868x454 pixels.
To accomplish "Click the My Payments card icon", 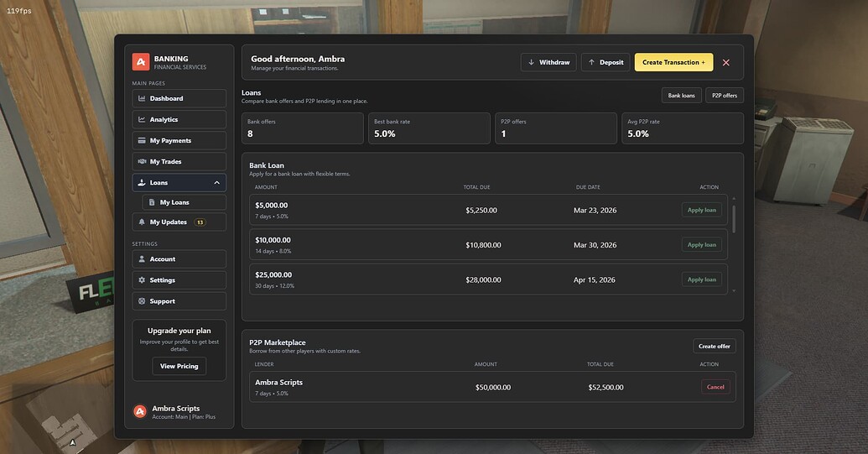I will click(x=142, y=141).
